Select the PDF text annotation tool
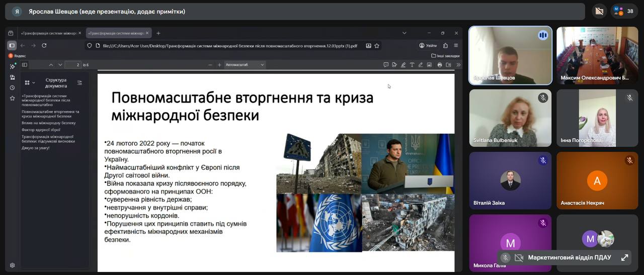Viewport: 644px width, 275px height. click(412, 65)
